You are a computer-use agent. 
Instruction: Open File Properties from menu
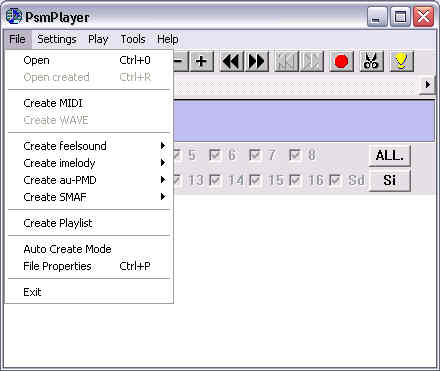tap(89, 266)
